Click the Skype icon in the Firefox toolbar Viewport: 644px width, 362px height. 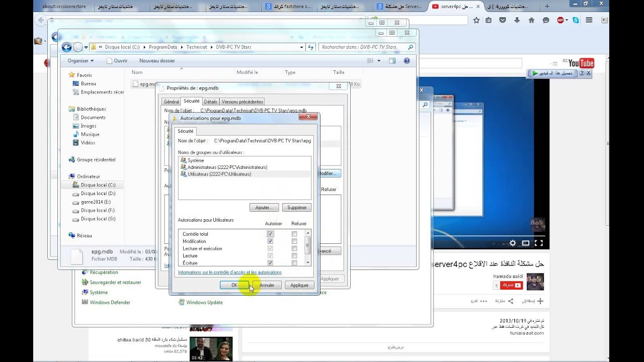(x=576, y=20)
